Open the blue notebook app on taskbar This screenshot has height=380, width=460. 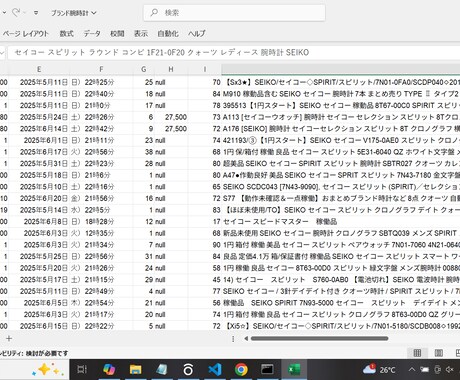[x=162, y=369]
